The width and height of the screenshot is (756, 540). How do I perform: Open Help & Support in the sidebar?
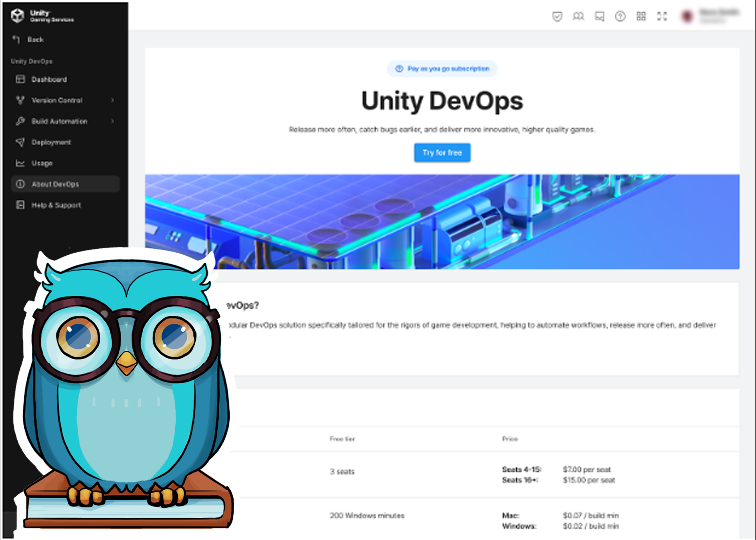(x=56, y=205)
